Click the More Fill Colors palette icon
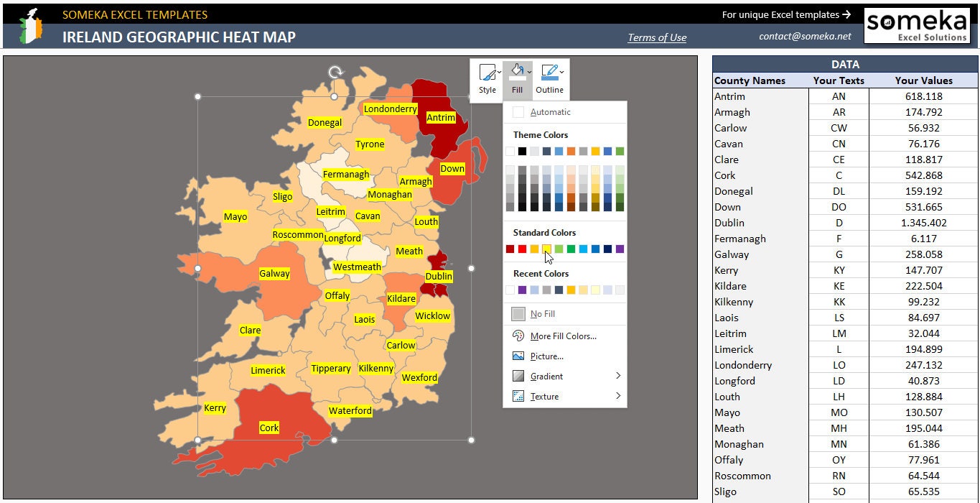 517,336
